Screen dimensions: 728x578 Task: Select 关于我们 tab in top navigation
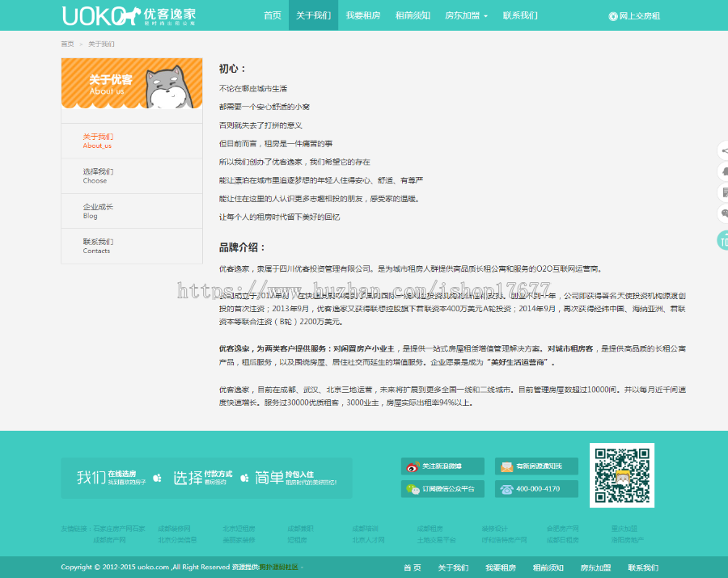pyautogui.click(x=313, y=15)
